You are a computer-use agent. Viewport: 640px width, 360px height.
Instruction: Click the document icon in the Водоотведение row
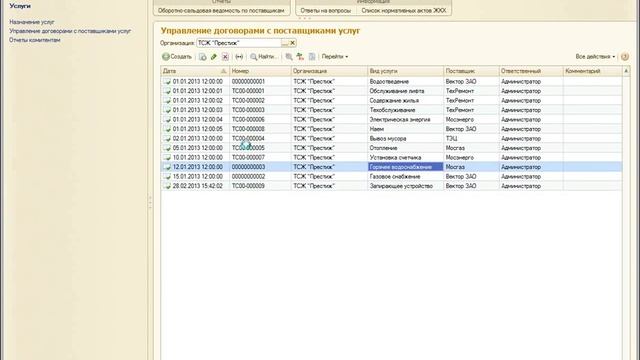(x=167, y=81)
